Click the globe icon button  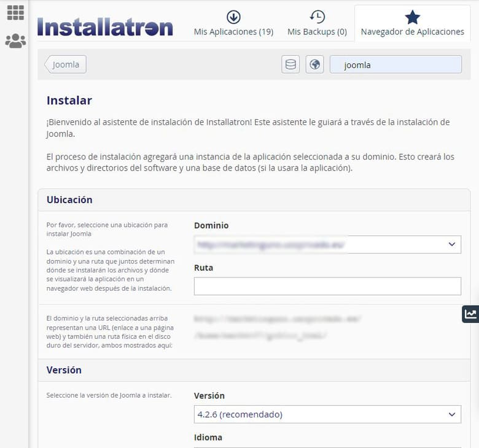click(x=314, y=64)
